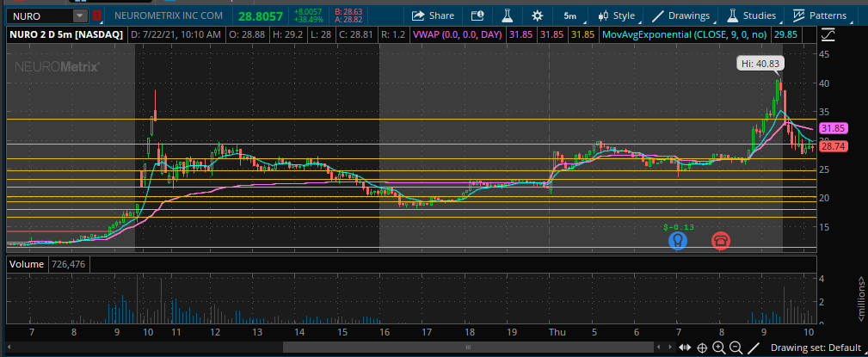Screen dimensions: 868x357
Task: Click the +38.49% percent change
Action: [x=307, y=20]
